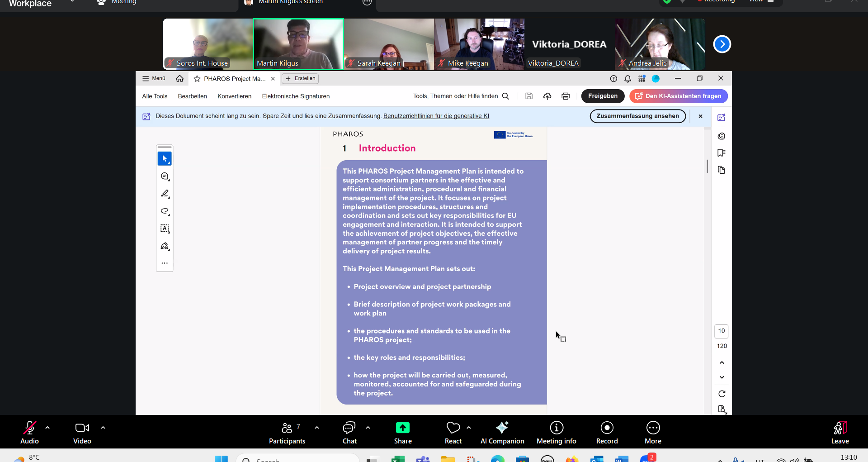This screenshot has height=462, width=868.
Task: Rotate the page using the rotate icon
Action: click(x=722, y=394)
